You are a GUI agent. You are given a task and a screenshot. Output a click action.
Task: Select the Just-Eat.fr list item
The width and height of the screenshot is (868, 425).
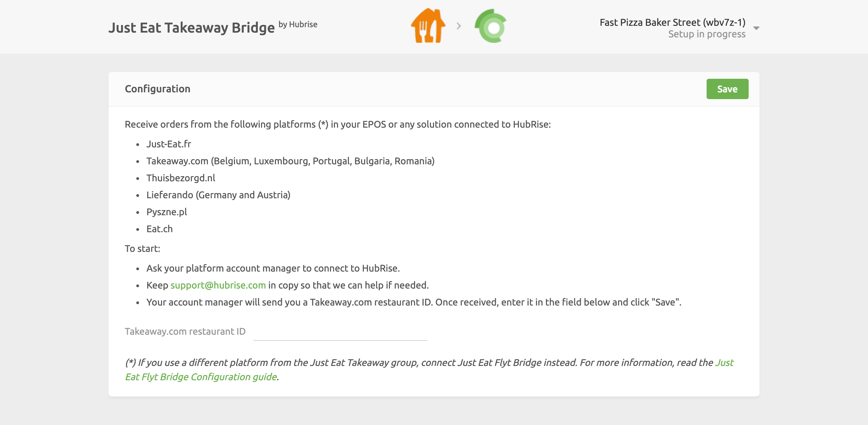pos(169,144)
